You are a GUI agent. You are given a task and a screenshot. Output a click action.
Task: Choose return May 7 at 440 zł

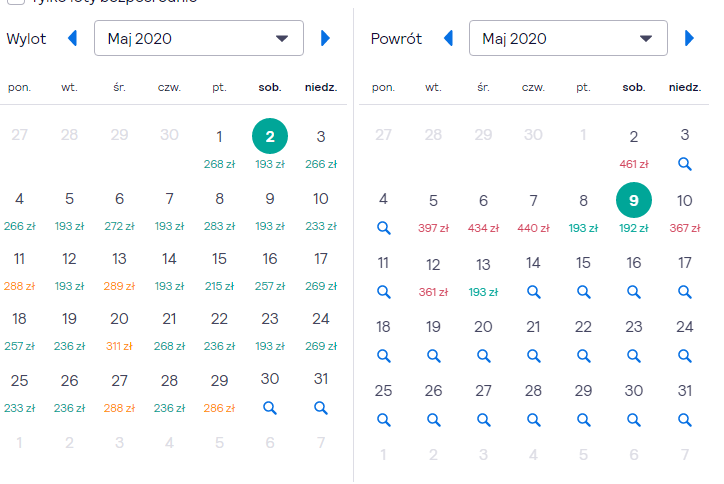pyautogui.click(x=534, y=213)
